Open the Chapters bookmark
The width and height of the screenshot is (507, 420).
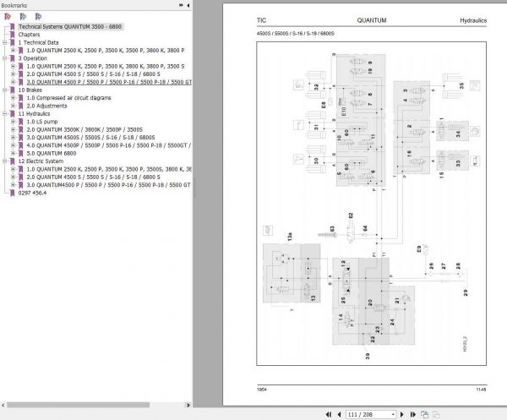pos(29,35)
